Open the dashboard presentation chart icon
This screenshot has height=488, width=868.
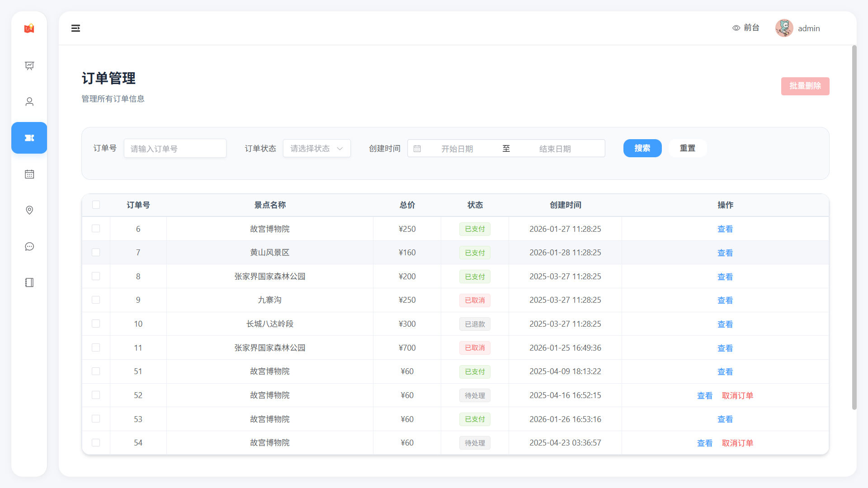click(29, 66)
